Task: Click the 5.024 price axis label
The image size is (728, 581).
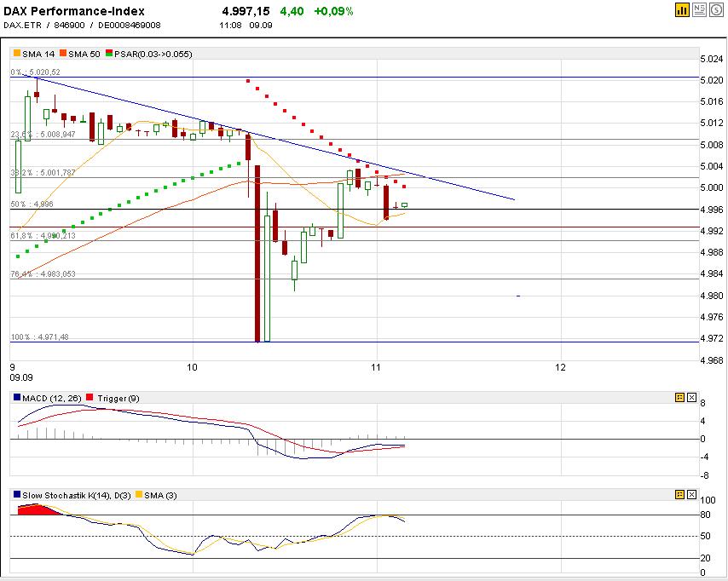Action: pyautogui.click(x=712, y=59)
